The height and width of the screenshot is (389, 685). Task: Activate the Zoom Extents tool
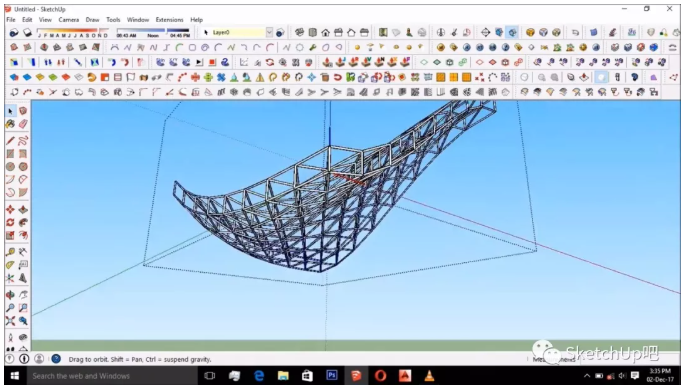tap(10, 321)
